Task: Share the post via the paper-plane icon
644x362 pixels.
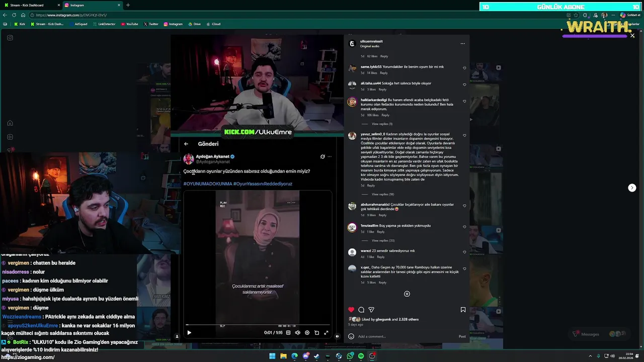Action: pyautogui.click(x=371, y=310)
